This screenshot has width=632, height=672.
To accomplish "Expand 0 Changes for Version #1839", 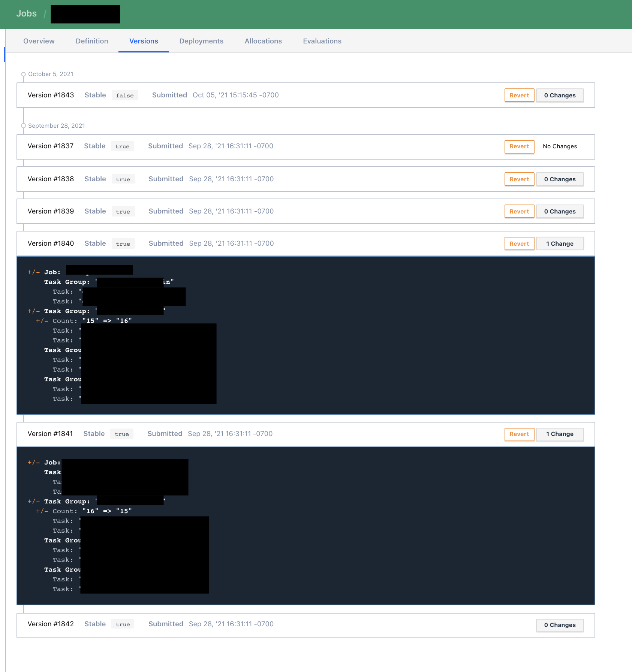I will coord(560,212).
